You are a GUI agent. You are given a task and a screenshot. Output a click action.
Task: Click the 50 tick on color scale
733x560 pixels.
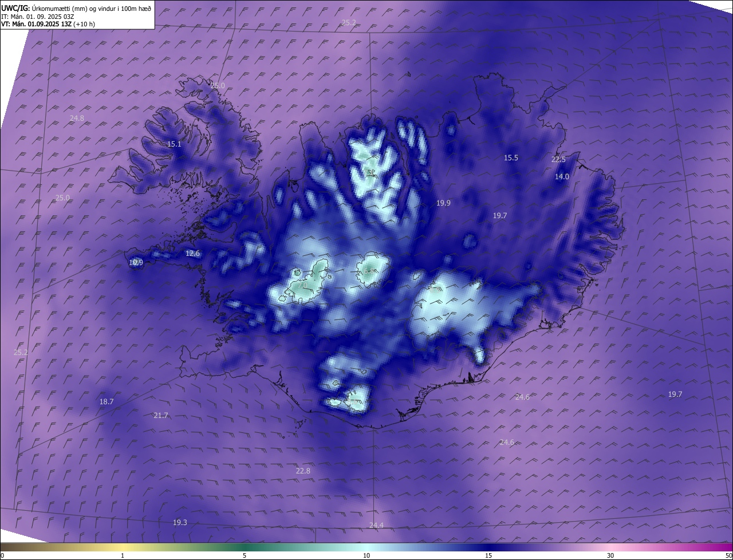[728, 556]
